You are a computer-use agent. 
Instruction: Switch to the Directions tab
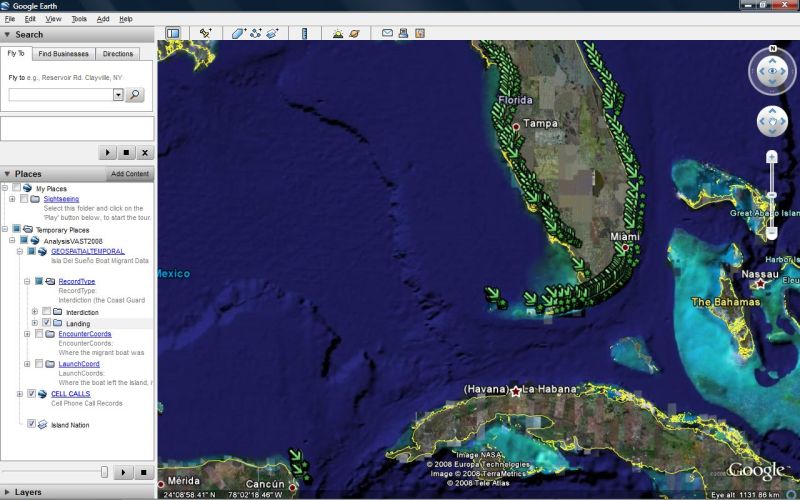click(x=118, y=54)
